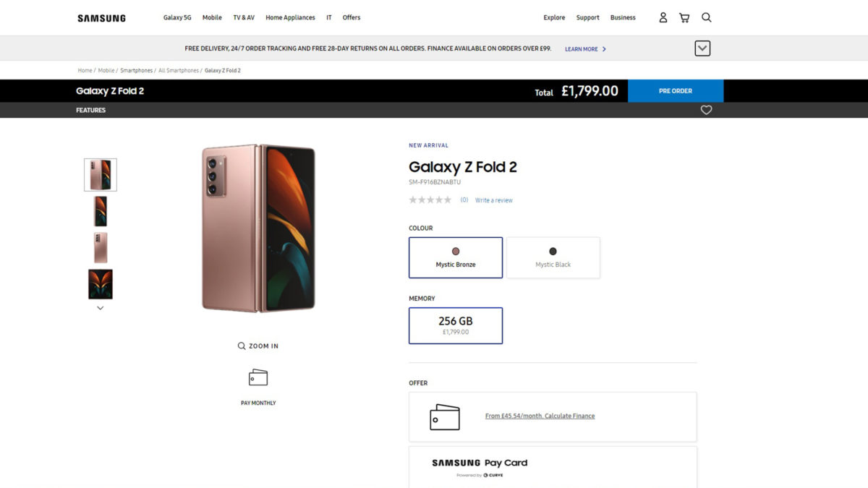Open the user account icon
Screen dimensions: 868x488
pos(663,17)
